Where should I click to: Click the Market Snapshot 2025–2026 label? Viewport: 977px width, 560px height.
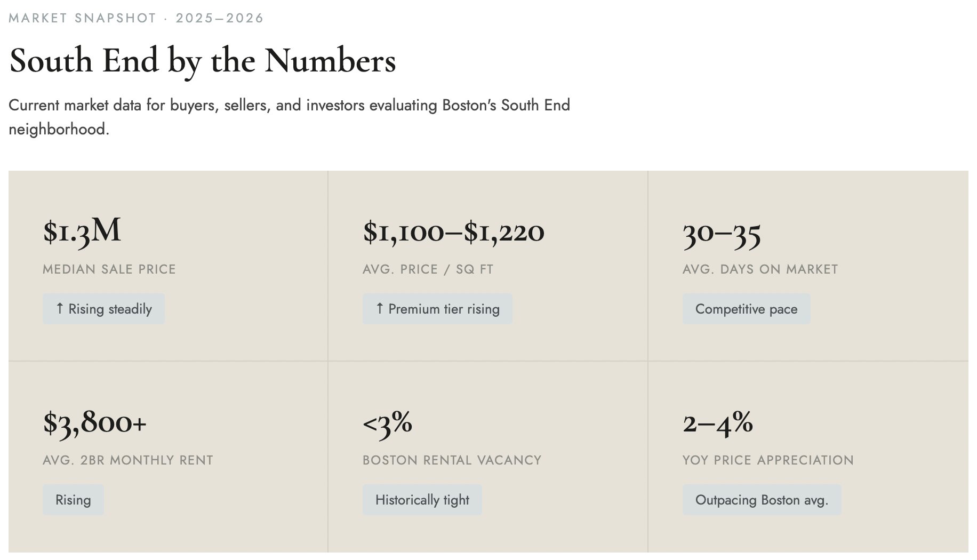[x=136, y=18]
